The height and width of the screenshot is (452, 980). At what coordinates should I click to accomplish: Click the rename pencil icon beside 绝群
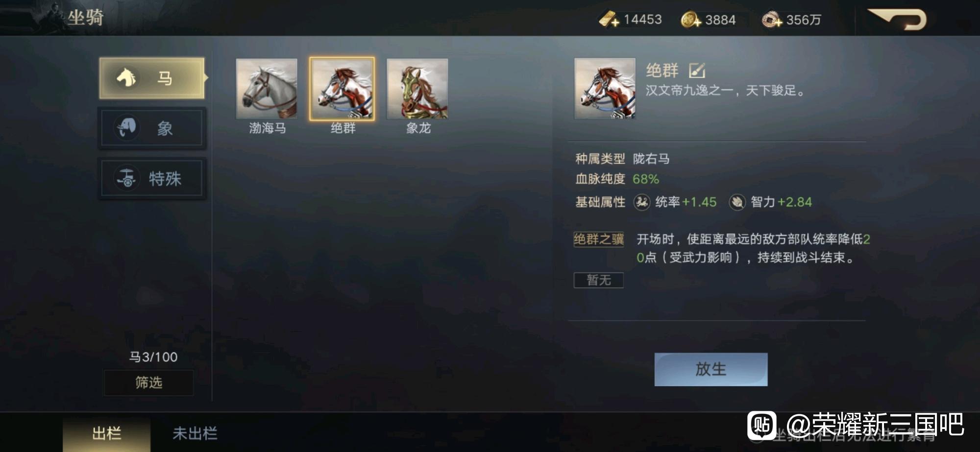tap(696, 71)
